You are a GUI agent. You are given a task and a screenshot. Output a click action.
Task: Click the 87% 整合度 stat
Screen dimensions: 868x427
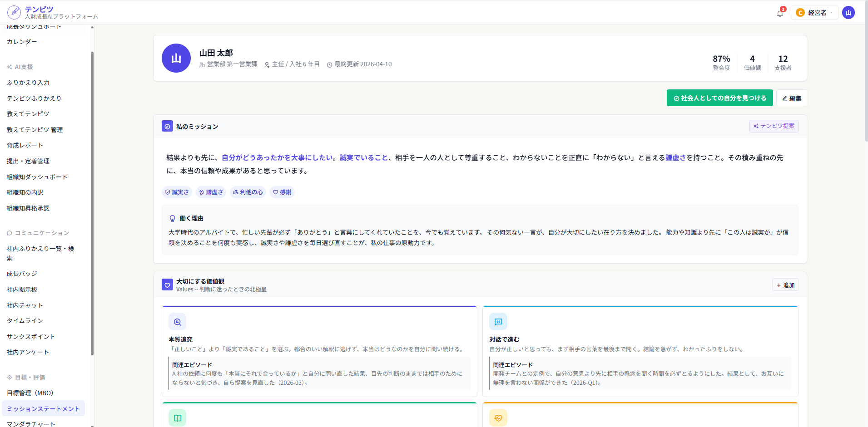point(721,63)
